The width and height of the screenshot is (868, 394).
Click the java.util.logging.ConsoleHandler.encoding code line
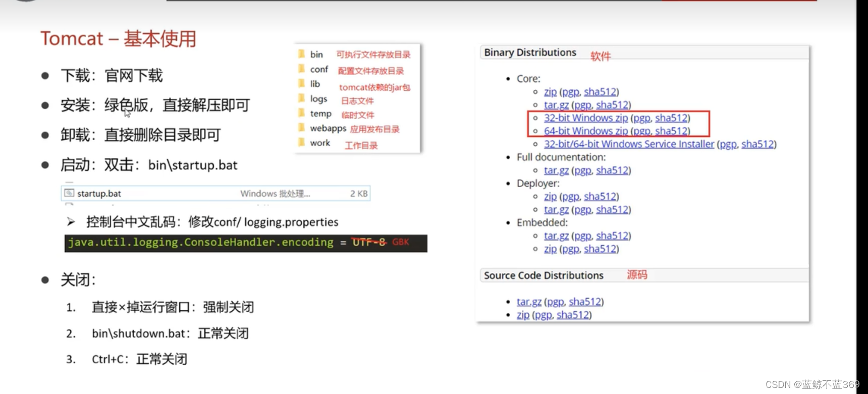[x=246, y=243]
